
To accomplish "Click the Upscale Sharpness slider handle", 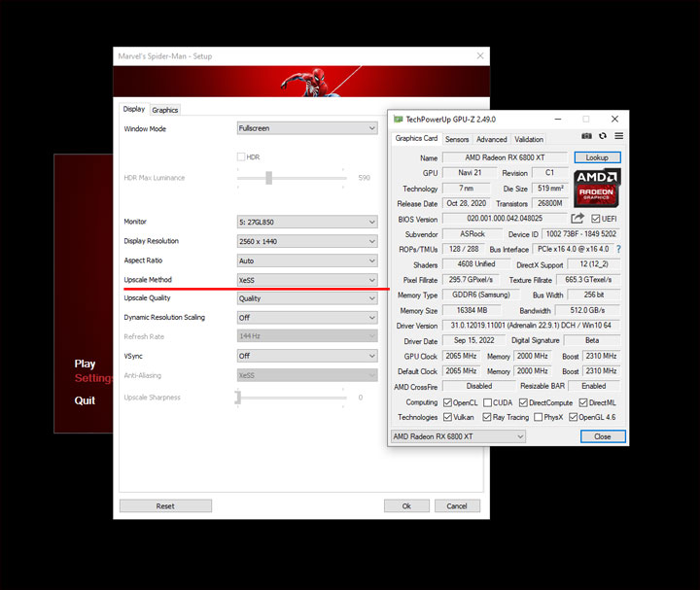I will tap(238, 398).
